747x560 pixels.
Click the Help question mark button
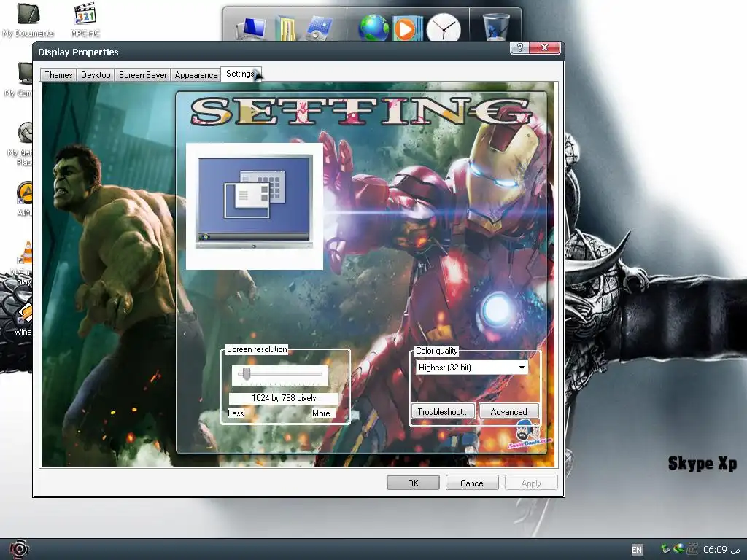tap(519, 47)
